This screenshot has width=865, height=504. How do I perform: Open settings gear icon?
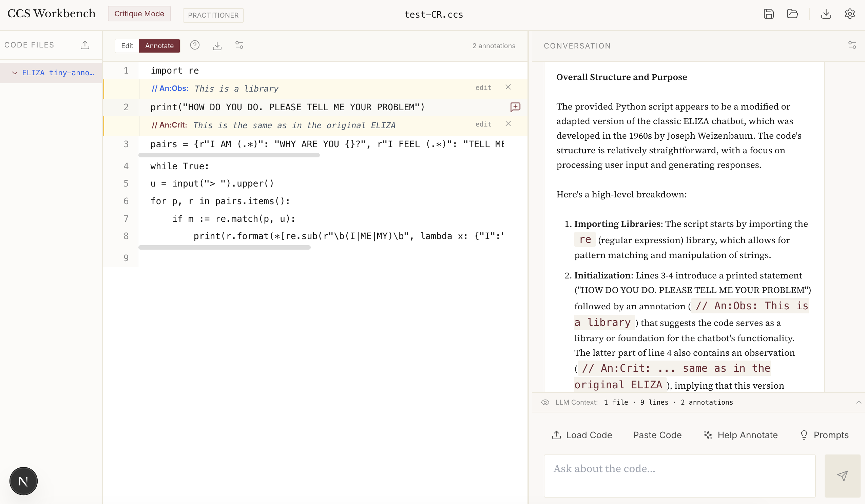coord(849,14)
